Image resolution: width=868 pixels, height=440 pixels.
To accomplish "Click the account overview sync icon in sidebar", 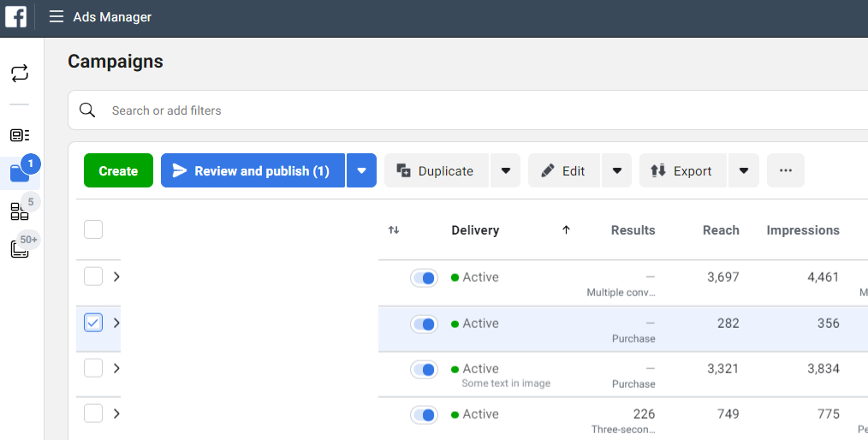I will click(20, 74).
